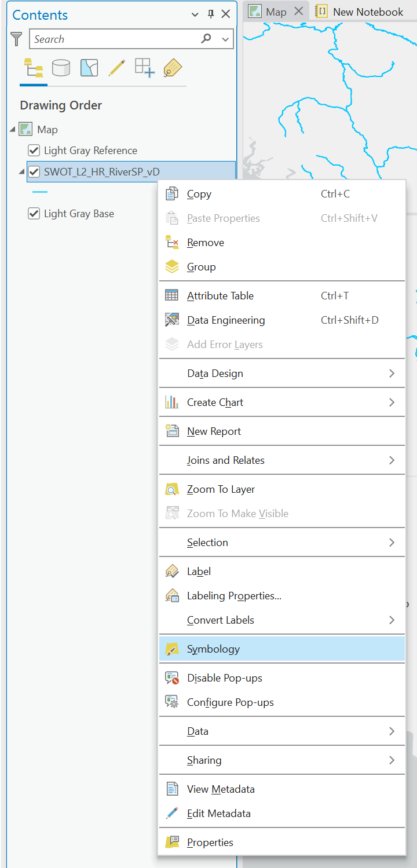Image resolution: width=417 pixels, height=868 pixels.
Task: Uncheck Light Gray Reference layer
Action: pos(34,151)
